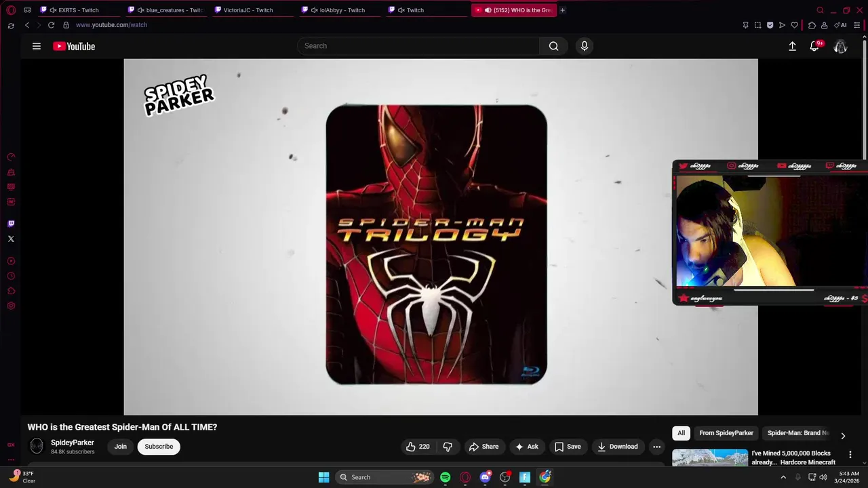Open the YouTube guide hamburger menu
This screenshot has width=868, height=488.
point(37,46)
